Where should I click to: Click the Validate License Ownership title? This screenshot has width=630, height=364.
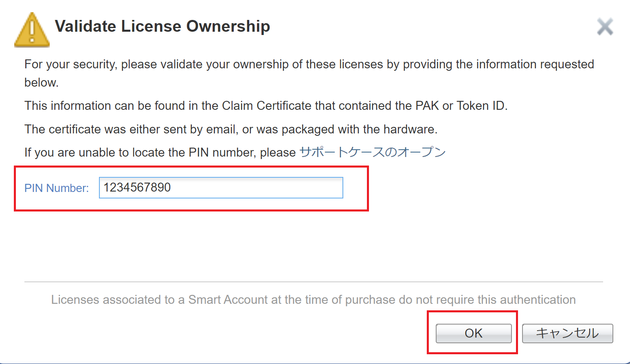pyautogui.click(x=162, y=26)
